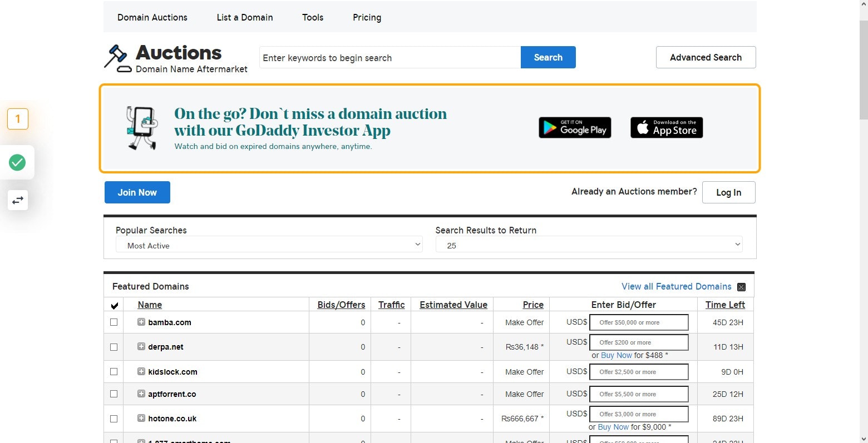The height and width of the screenshot is (443, 868).
Task: Click the hotone.co.uk domain name
Action: 172,419
